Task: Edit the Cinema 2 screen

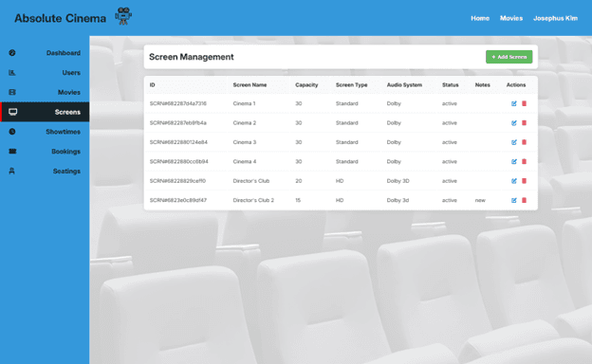Action: coord(514,123)
